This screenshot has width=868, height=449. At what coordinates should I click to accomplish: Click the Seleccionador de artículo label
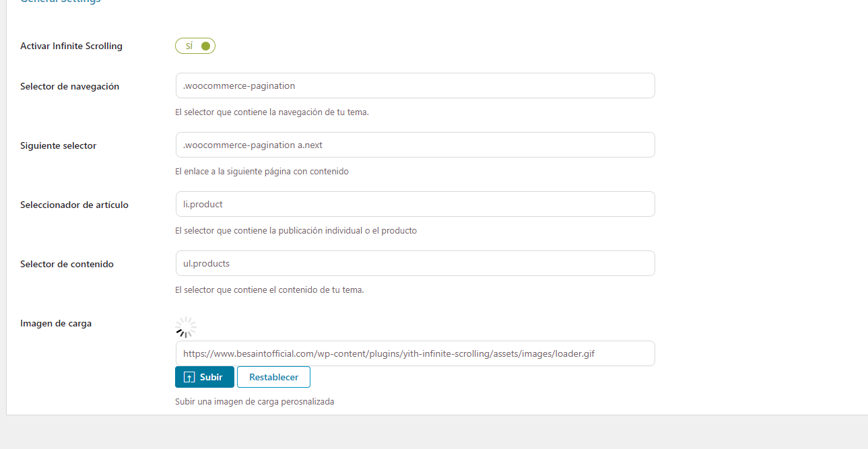click(x=74, y=205)
